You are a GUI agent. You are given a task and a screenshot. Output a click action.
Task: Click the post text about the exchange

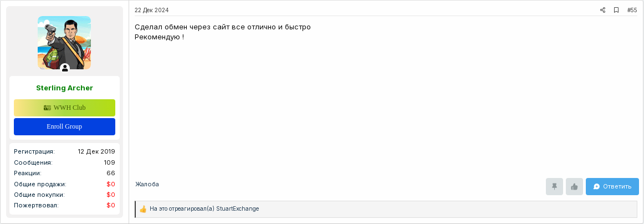pyautogui.click(x=223, y=32)
